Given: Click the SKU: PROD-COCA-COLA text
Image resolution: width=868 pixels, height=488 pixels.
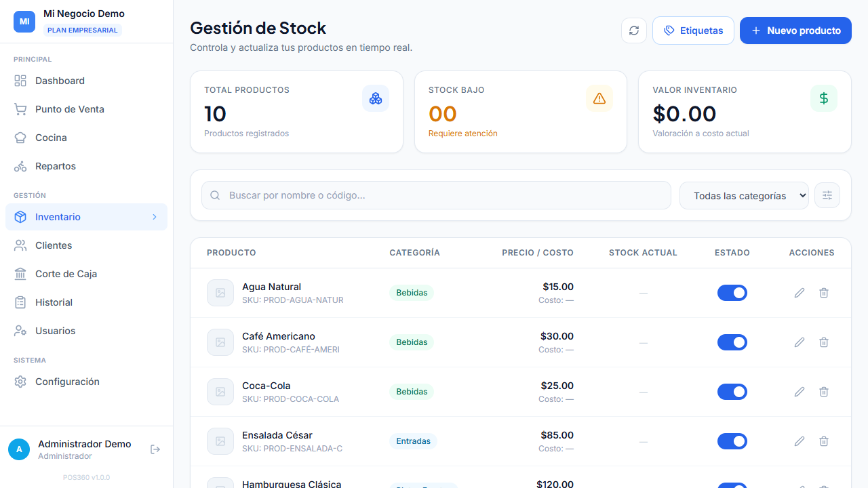Looking at the screenshot, I should (x=290, y=399).
